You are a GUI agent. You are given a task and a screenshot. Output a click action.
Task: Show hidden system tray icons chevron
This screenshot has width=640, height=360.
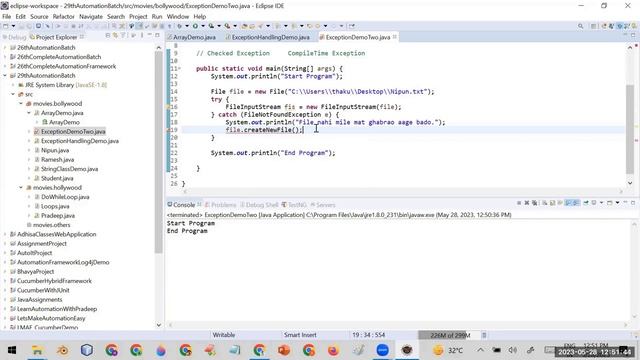point(480,350)
